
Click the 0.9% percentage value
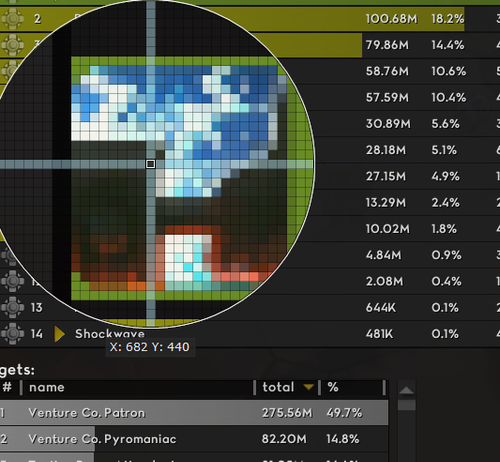click(x=447, y=255)
